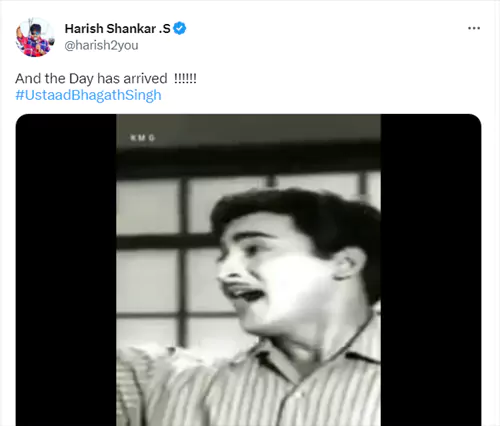Click the left black bar of the video

click(x=66, y=270)
